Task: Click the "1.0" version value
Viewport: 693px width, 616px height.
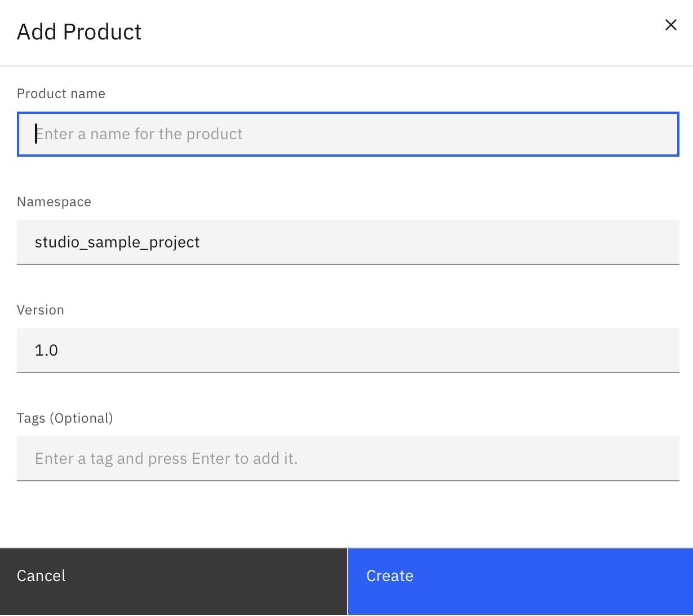Action: (46, 351)
